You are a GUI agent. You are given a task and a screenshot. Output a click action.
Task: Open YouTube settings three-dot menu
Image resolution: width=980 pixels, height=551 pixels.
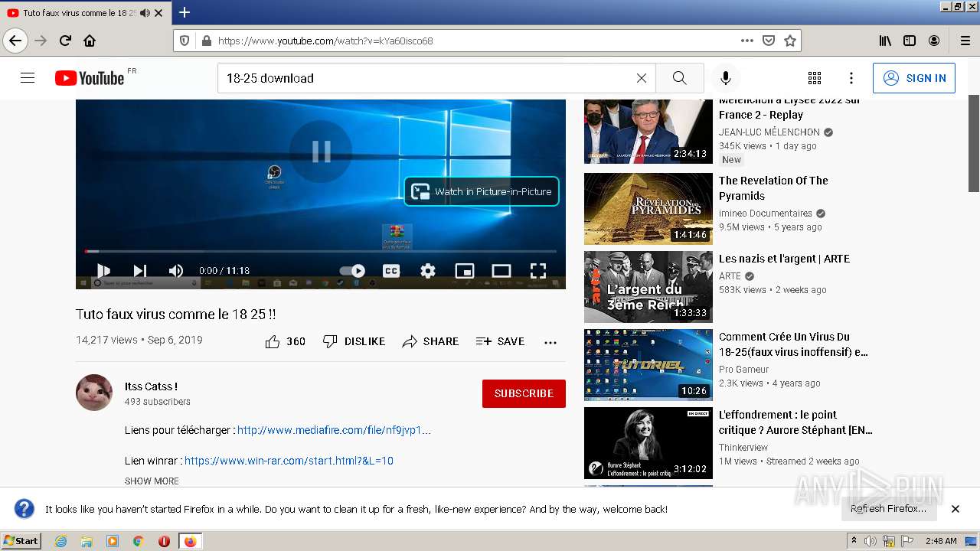pyautogui.click(x=851, y=78)
